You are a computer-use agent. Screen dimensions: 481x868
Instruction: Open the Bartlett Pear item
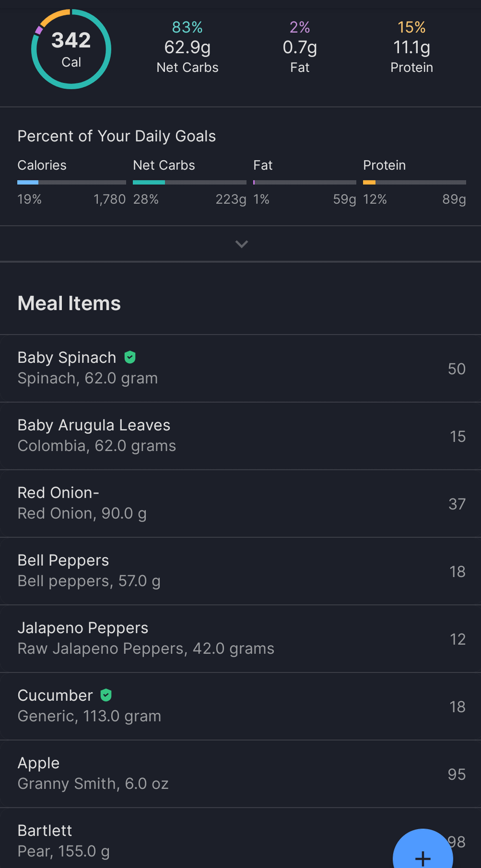(x=200, y=841)
